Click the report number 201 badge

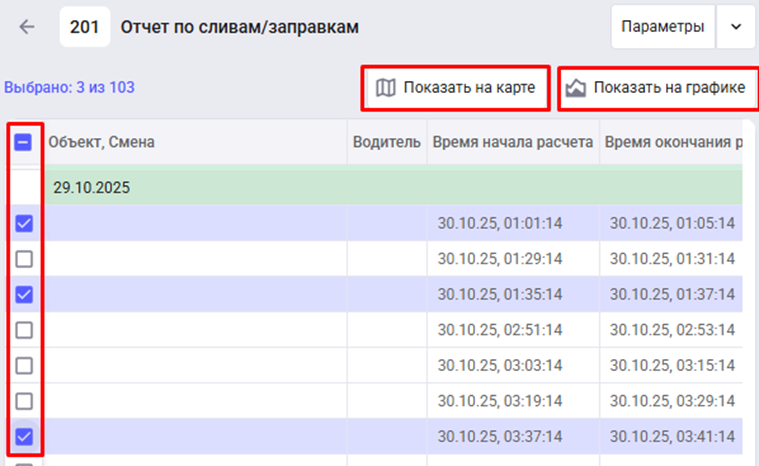coord(84,27)
